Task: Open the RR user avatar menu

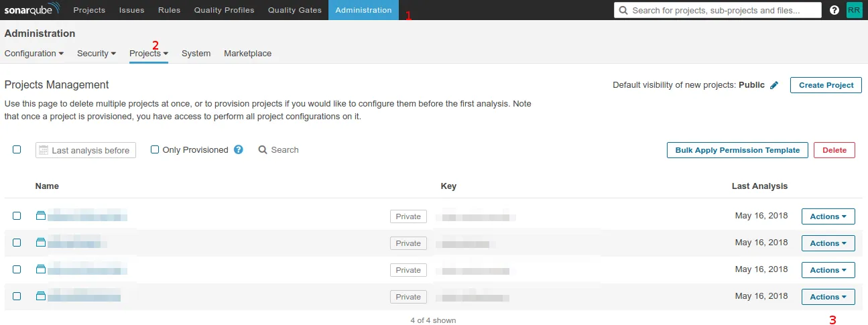Action: (x=854, y=10)
